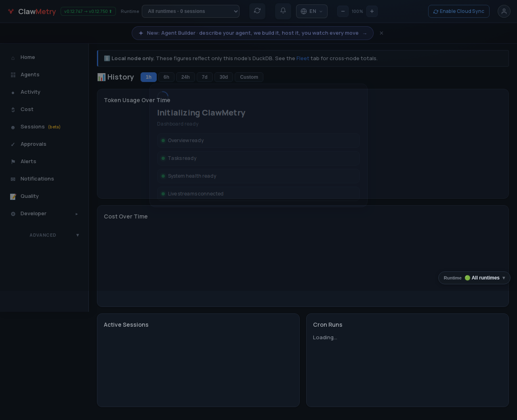
Task: Click the 'Dashboard ready' status text
Action: [x=178, y=124]
